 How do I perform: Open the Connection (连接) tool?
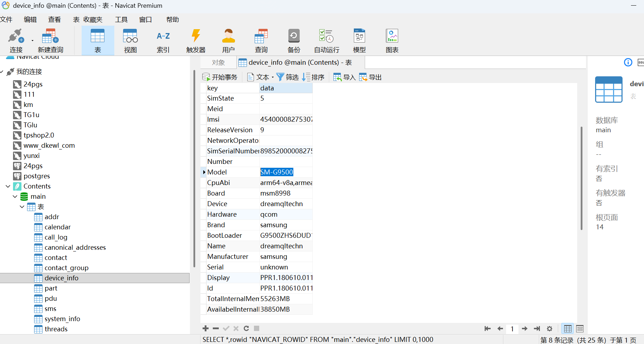tap(16, 41)
